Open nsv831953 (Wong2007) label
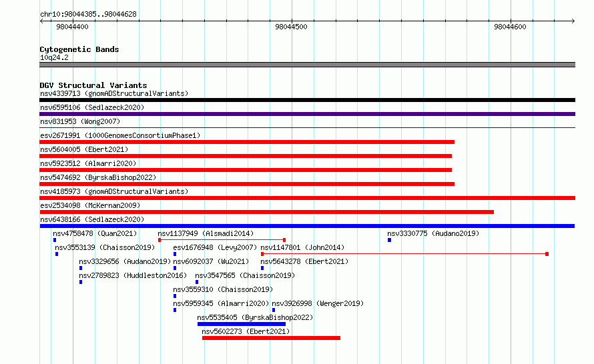The image size is (594, 364). 80,121
